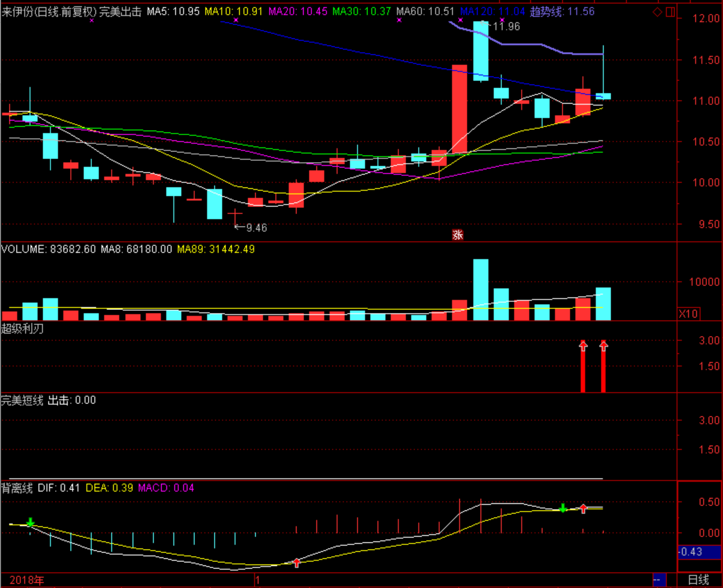Viewport: 723px width, 588px height.
Task: Click the split-window icon beside the diamond
Action: coord(670,12)
